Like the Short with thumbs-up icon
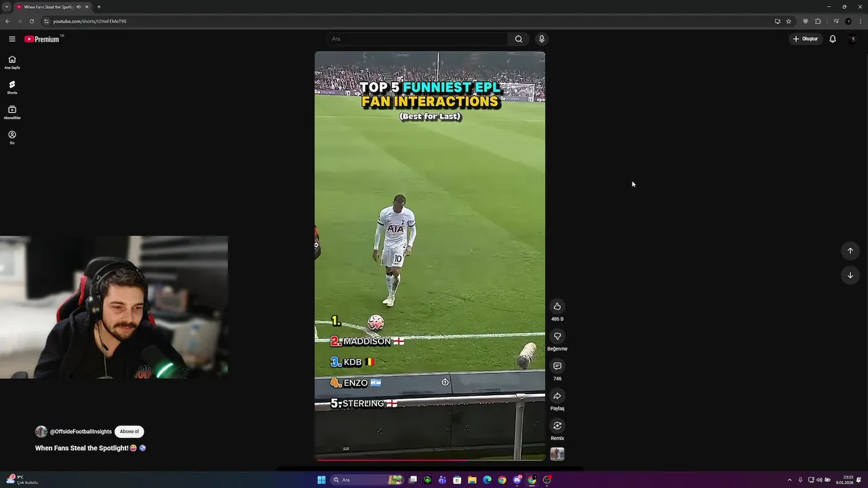 coord(557,306)
